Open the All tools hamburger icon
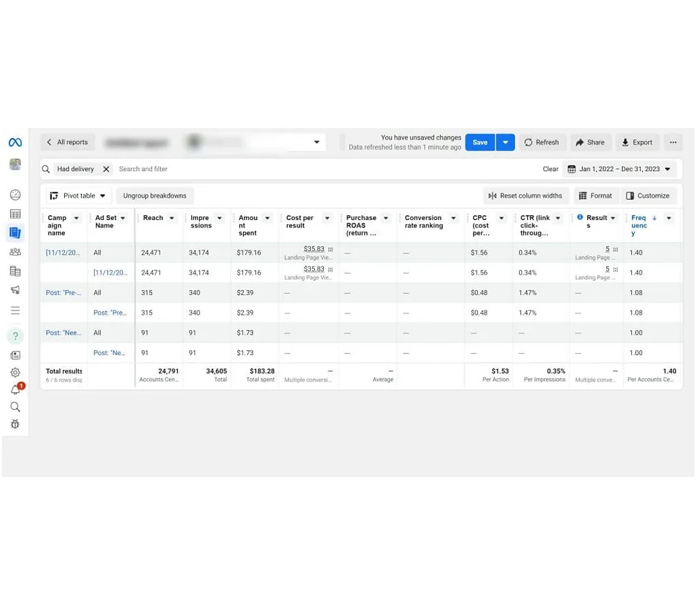696x616 pixels. [15, 310]
